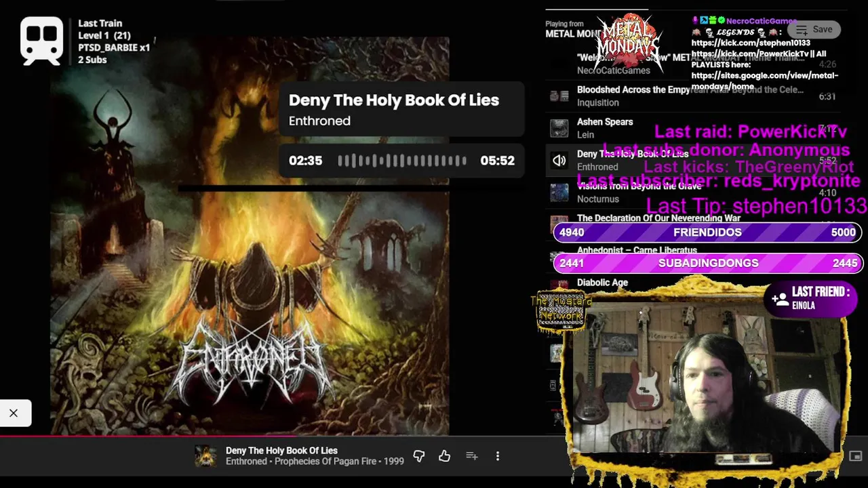
Task: Click the Nocturnus track thumbnail in queue
Action: 559,192
